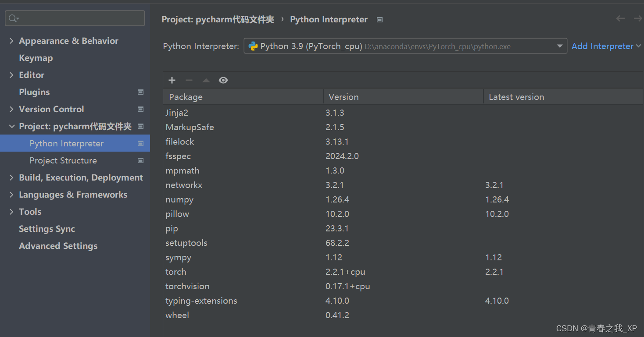Click filelock version 3.13.1 cell

(337, 142)
